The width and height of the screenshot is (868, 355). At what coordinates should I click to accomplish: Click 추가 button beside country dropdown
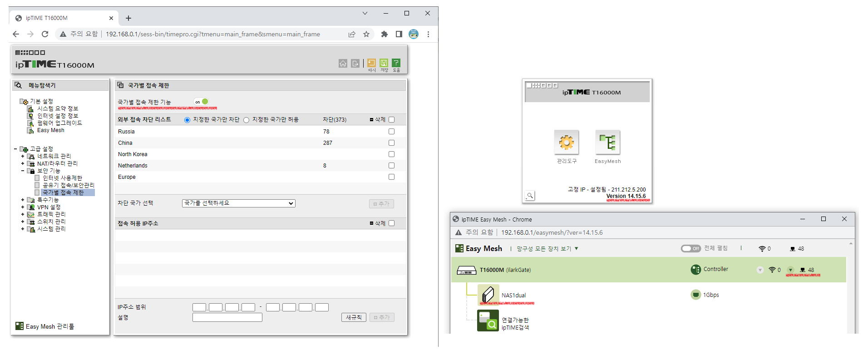tap(381, 204)
